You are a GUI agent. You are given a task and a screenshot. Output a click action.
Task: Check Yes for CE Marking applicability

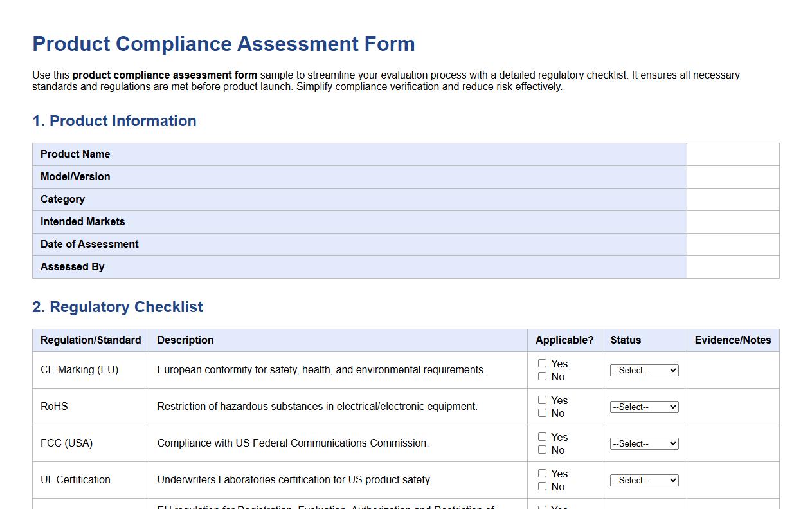543,363
